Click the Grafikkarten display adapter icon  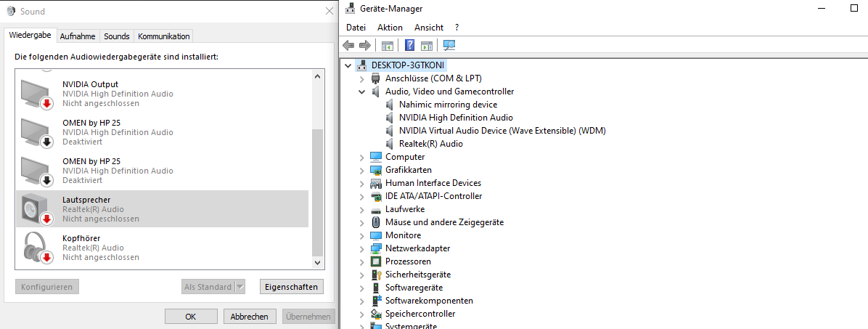[376, 170]
